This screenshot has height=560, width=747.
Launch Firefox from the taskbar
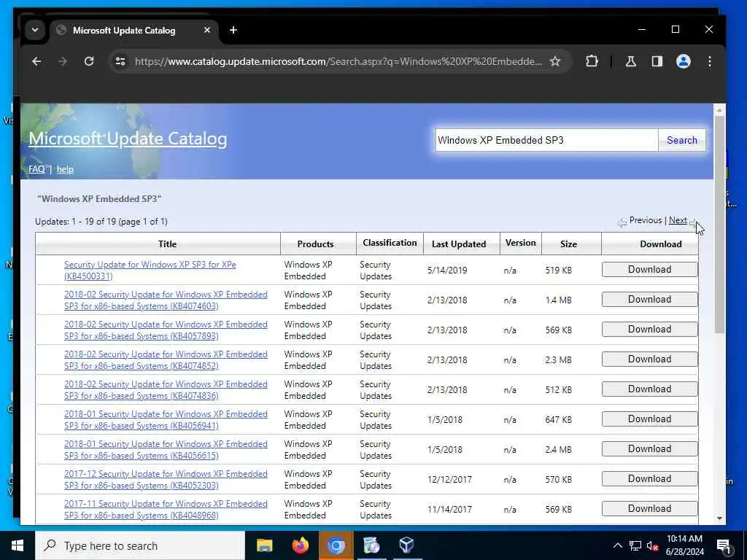300,545
